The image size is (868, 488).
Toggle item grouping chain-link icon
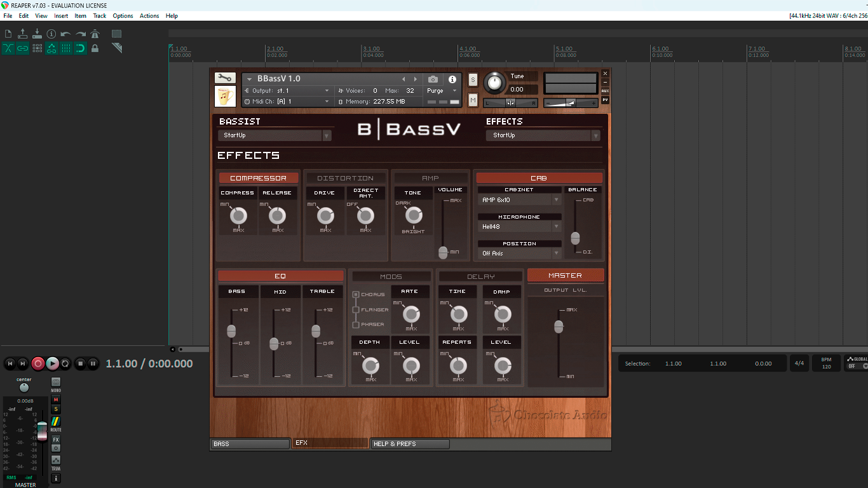pyautogui.click(x=23, y=48)
